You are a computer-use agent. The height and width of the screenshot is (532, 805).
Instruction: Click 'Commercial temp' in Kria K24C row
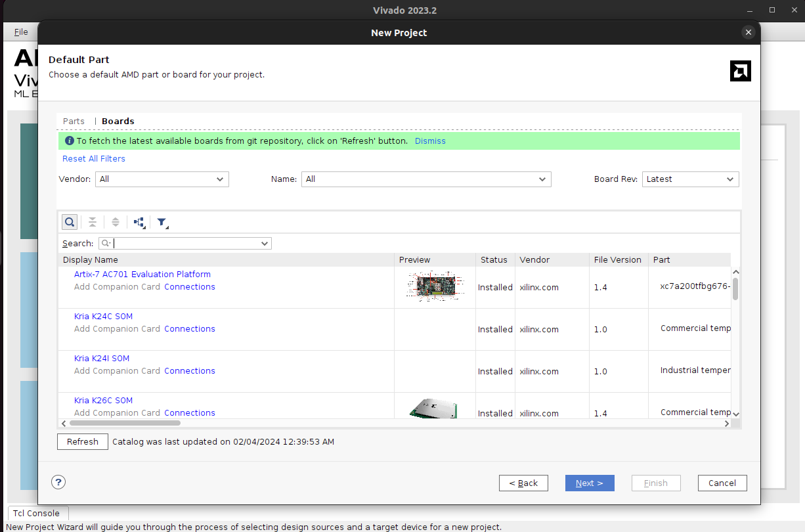pyautogui.click(x=695, y=328)
